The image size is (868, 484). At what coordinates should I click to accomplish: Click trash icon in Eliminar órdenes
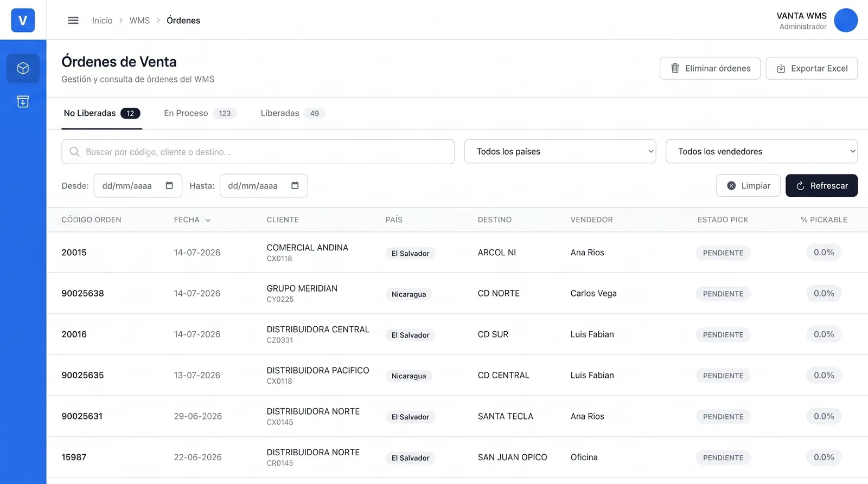[x=675, y=68]
